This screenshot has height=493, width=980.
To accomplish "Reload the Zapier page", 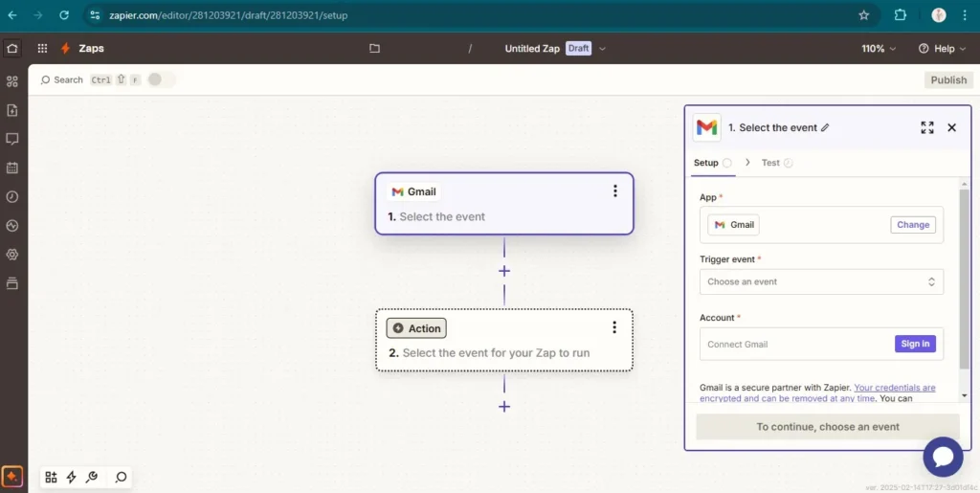I will point(64,15).
